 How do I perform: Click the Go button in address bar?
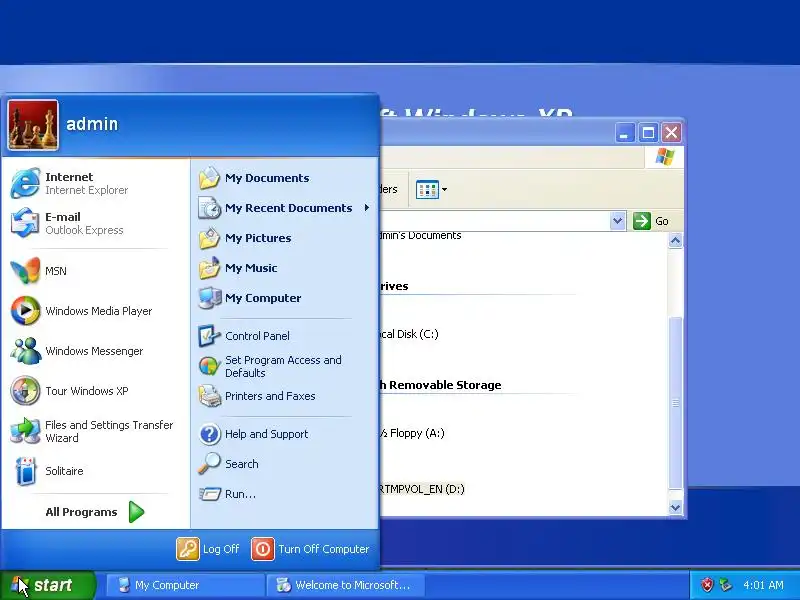click(x=651, y=221)
